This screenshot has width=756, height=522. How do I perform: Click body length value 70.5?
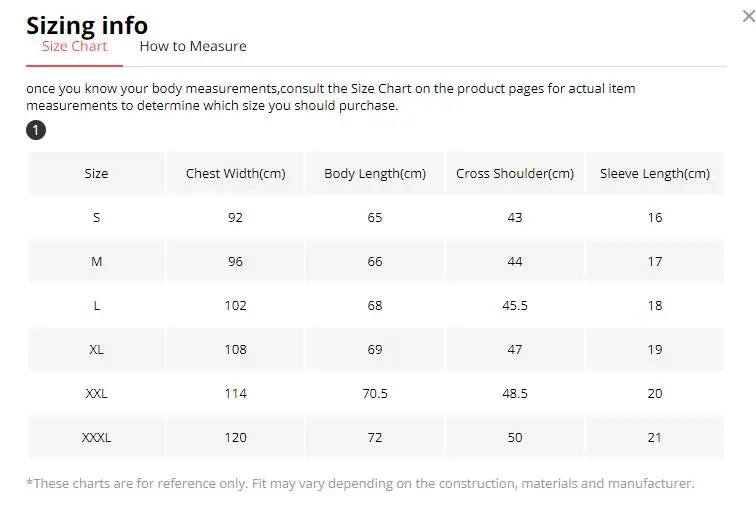point(375,393)
